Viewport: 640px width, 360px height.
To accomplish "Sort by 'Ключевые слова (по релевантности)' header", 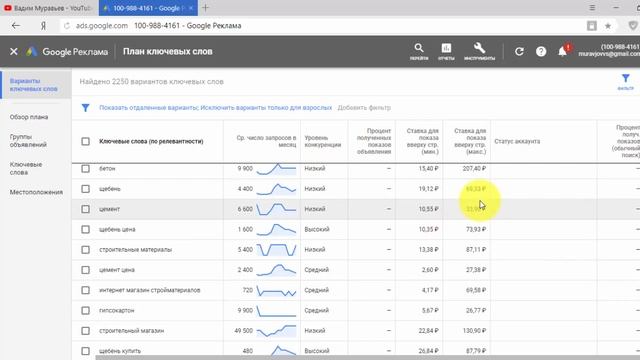I will [x=151, y=141].
